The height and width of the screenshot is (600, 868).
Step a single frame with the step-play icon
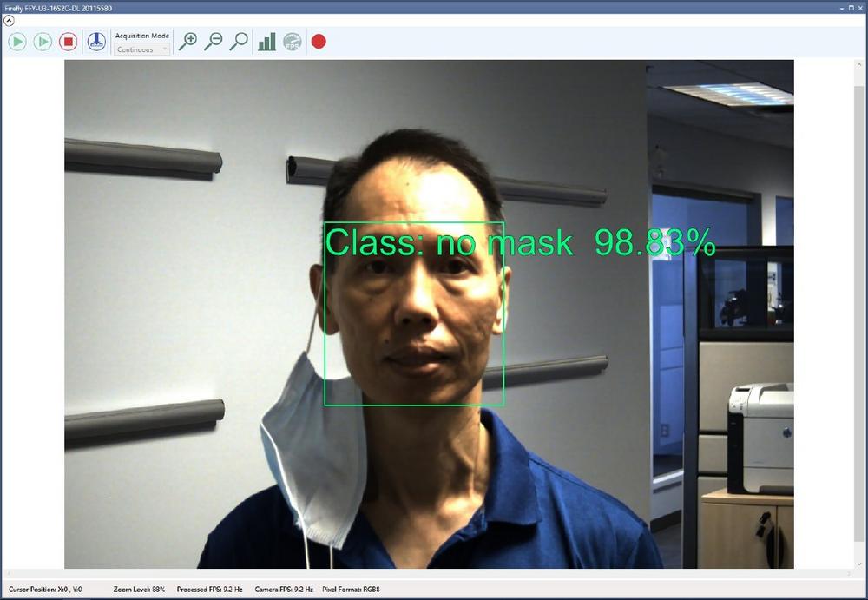(42, 41)
